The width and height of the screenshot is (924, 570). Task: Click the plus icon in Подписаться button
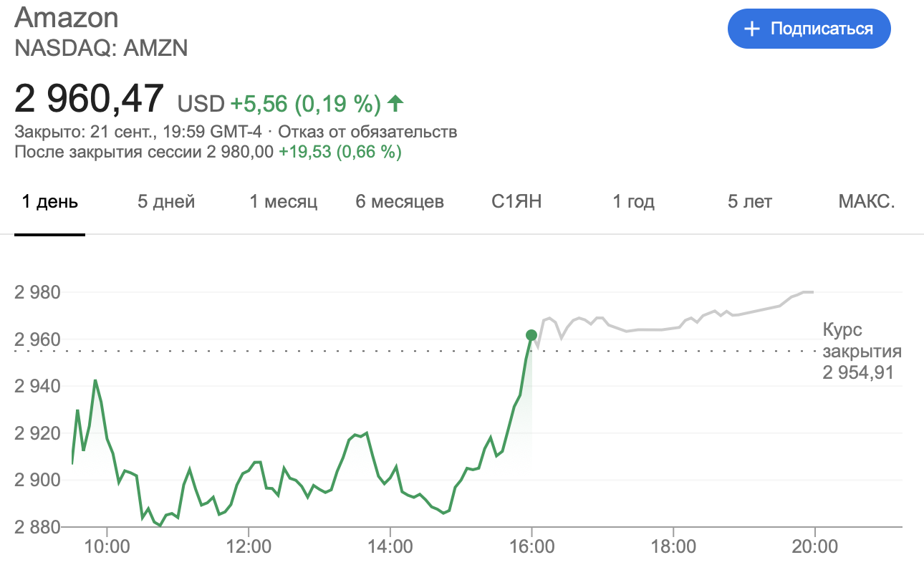click(x=751, y=29)
